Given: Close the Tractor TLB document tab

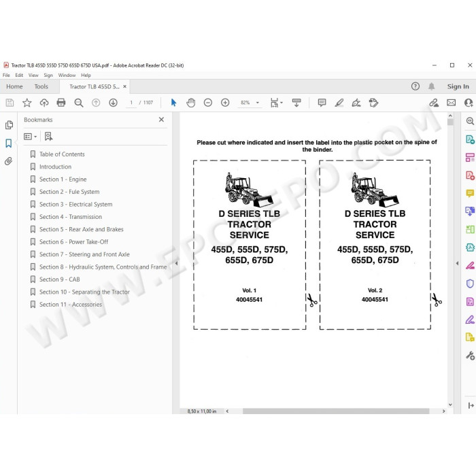Looking at the screenshot, I should pyautogui.click(x=124, y=86).
